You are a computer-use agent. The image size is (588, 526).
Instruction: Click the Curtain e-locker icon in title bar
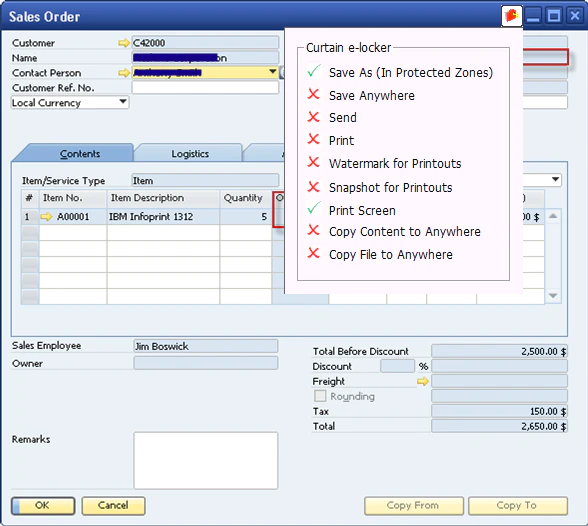tap(512, 16)
